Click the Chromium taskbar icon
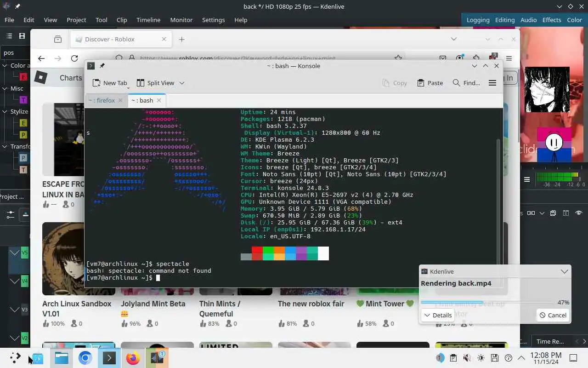Viewport: 588px width, 368px height. point(85,357)
